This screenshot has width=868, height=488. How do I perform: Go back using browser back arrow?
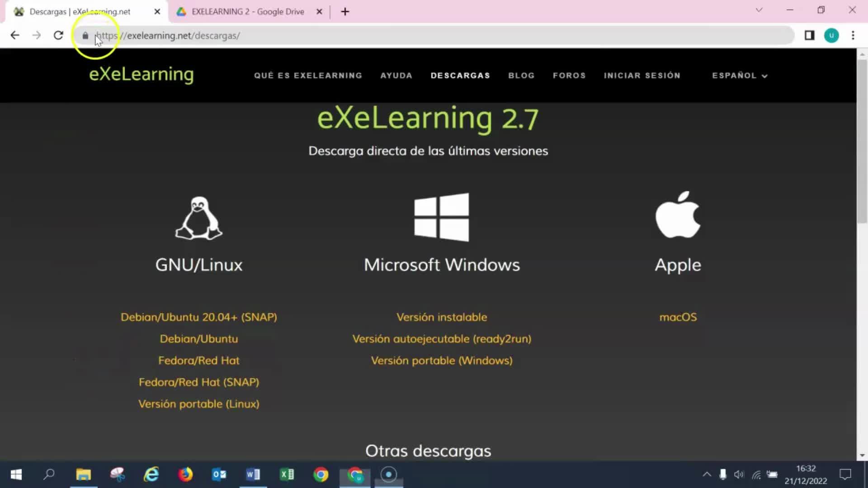15,35
